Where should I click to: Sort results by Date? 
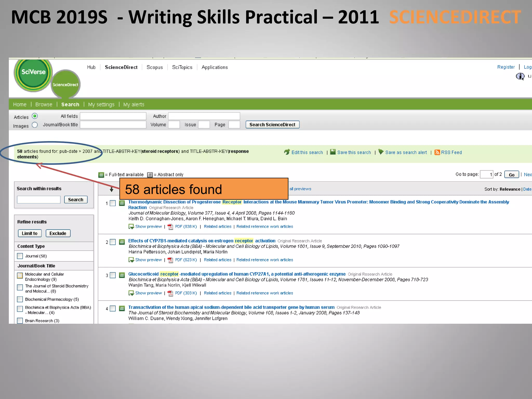[x=527, y=189]
